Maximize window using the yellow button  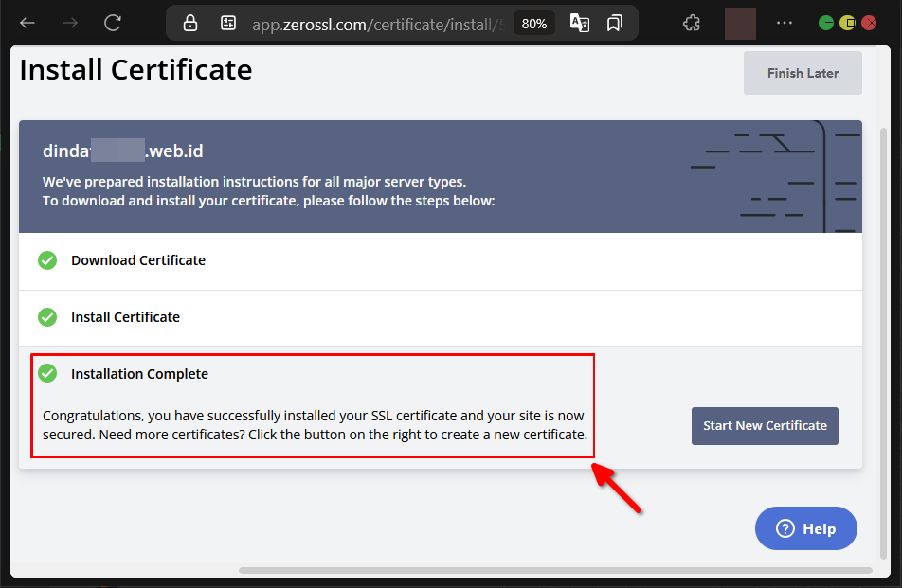tap(847, 23)
